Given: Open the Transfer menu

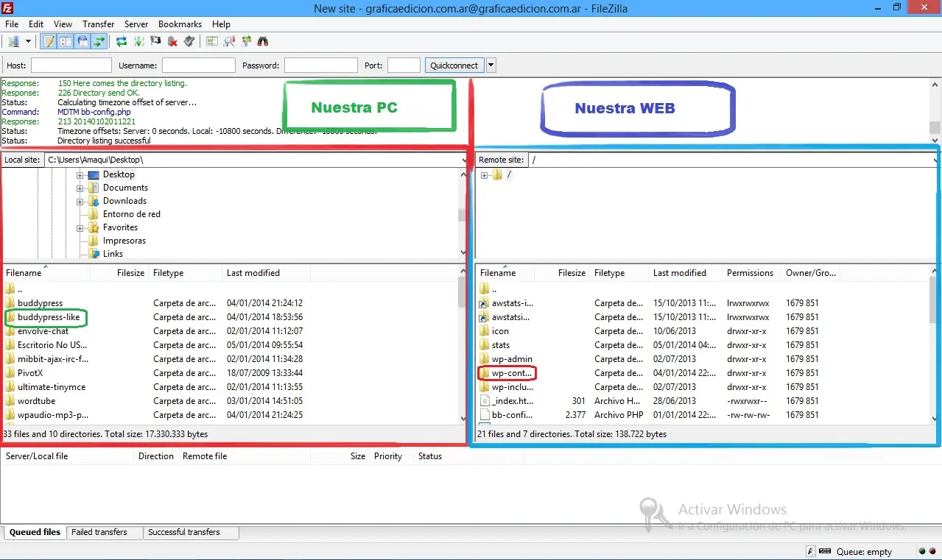Looking at the screenshot, I should (98, 24).
